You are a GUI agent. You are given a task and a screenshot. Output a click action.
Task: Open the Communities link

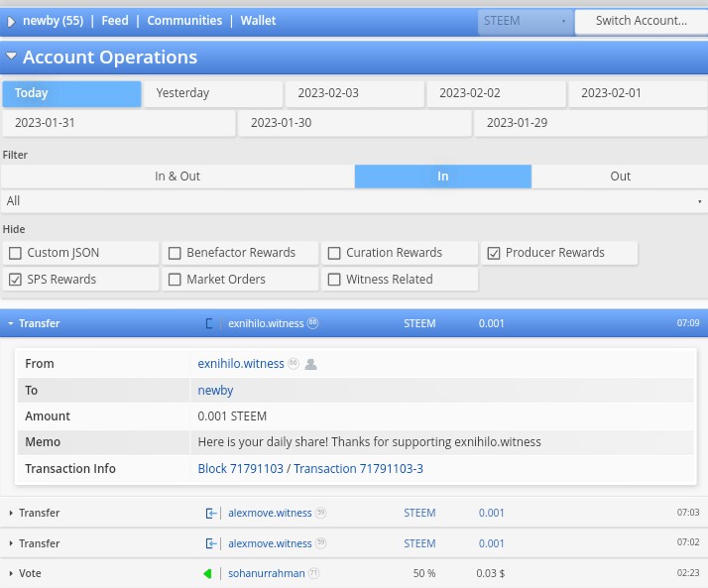[184, 21]
